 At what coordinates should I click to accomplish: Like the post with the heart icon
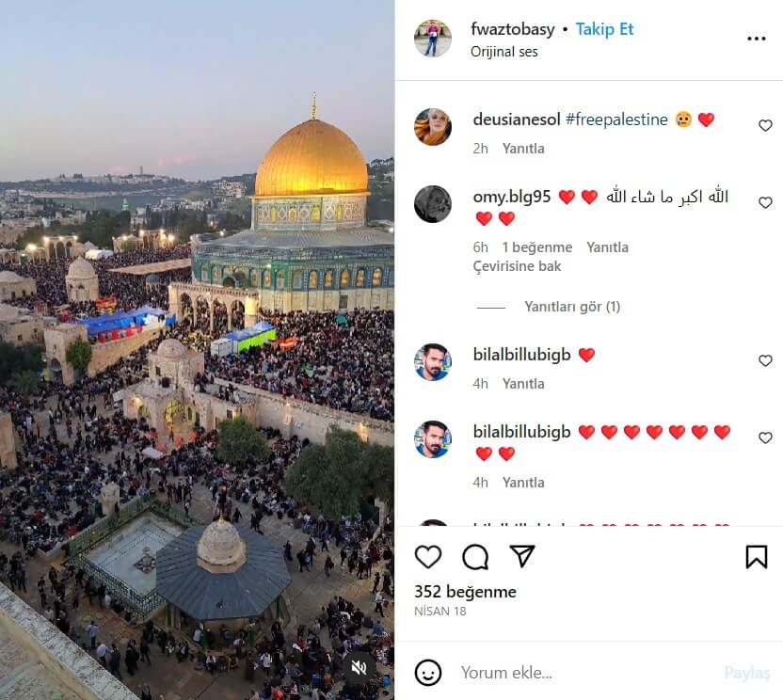tap(428, 557)
